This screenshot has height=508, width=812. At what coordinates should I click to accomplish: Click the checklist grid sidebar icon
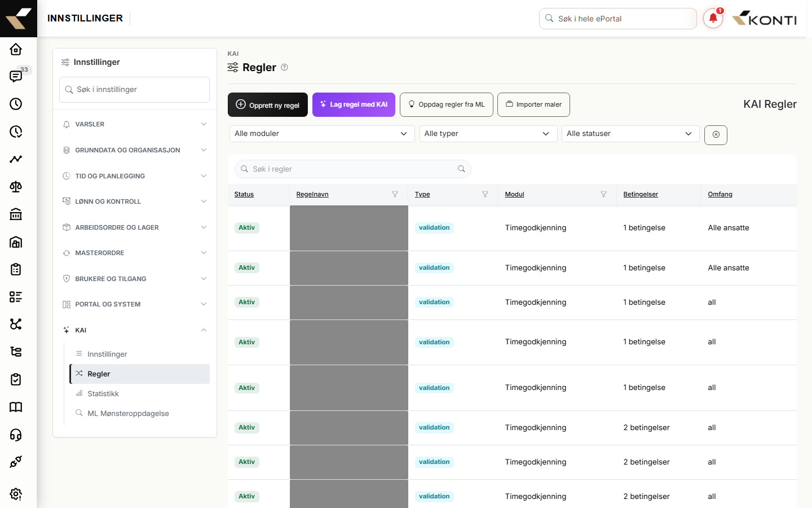click(16, 297)
